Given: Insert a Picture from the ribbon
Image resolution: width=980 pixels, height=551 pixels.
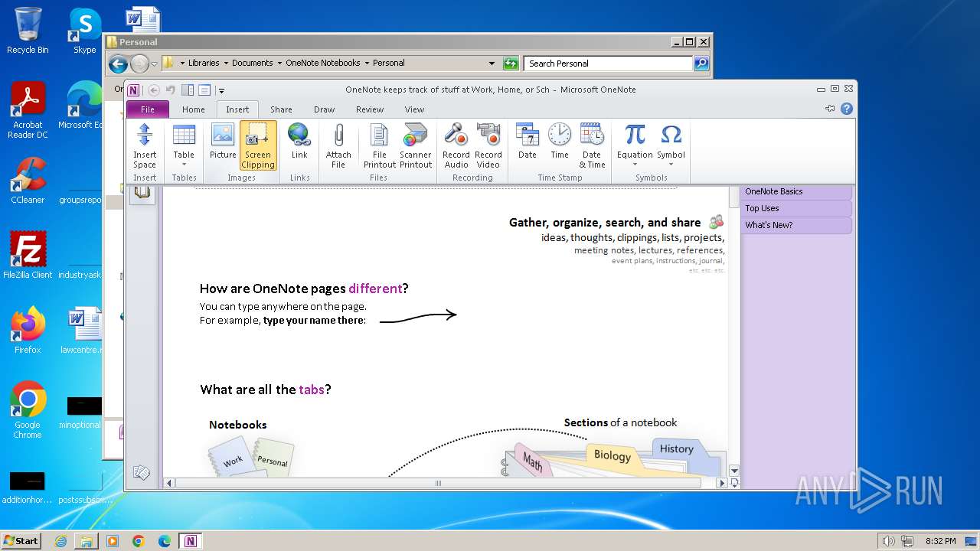Looking at the screenshot, I should 223,142.
